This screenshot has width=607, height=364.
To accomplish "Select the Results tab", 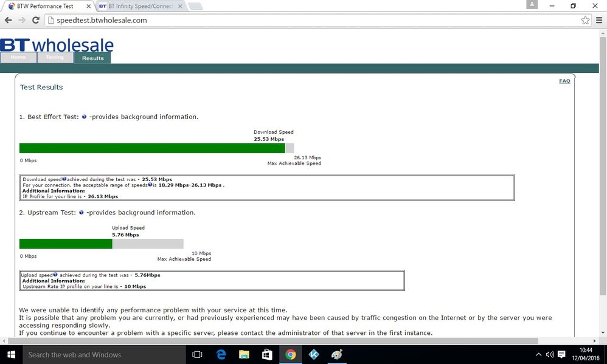I will [92, 58].
